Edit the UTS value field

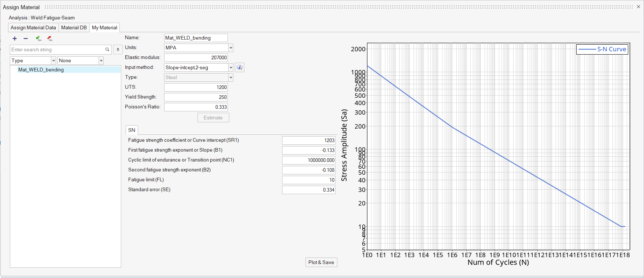[196, 87]
